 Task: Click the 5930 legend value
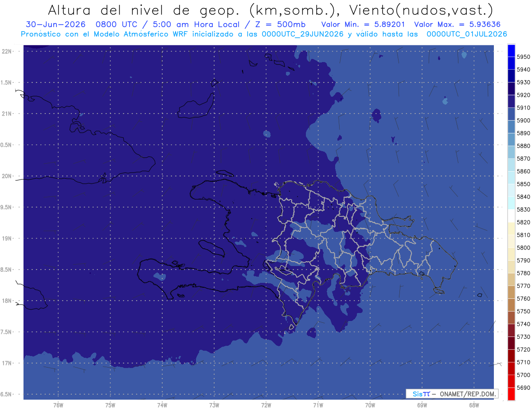pyautogui.click(x=524, y=82)
